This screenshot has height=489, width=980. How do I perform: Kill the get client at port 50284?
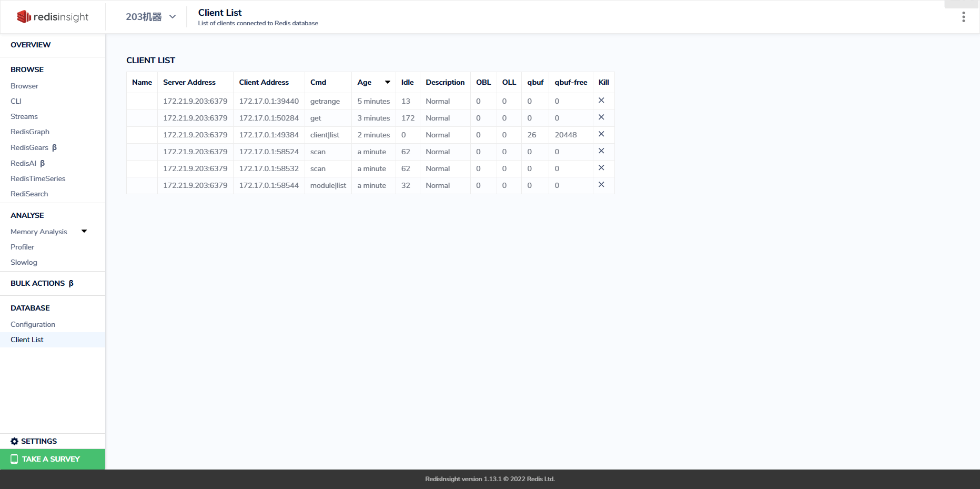(602, 117)
